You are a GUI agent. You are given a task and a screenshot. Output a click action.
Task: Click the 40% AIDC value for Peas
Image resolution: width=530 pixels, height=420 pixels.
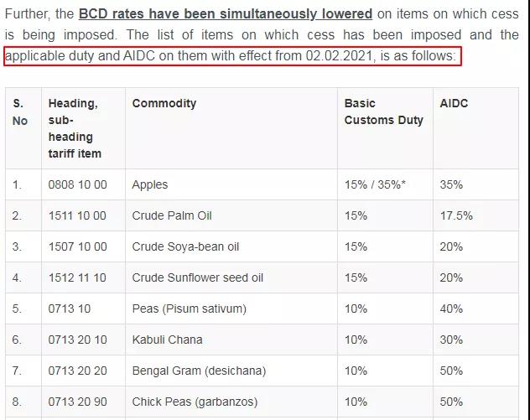[x=451, y=309]
